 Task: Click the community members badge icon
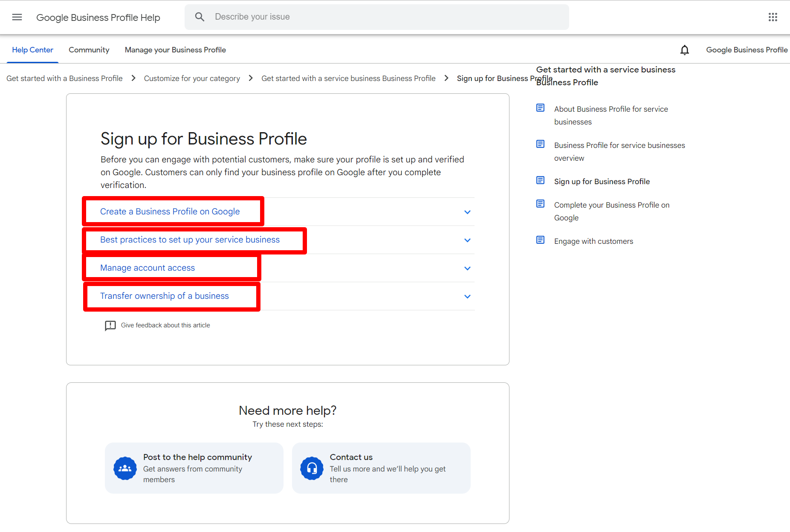tap(125, 468)
